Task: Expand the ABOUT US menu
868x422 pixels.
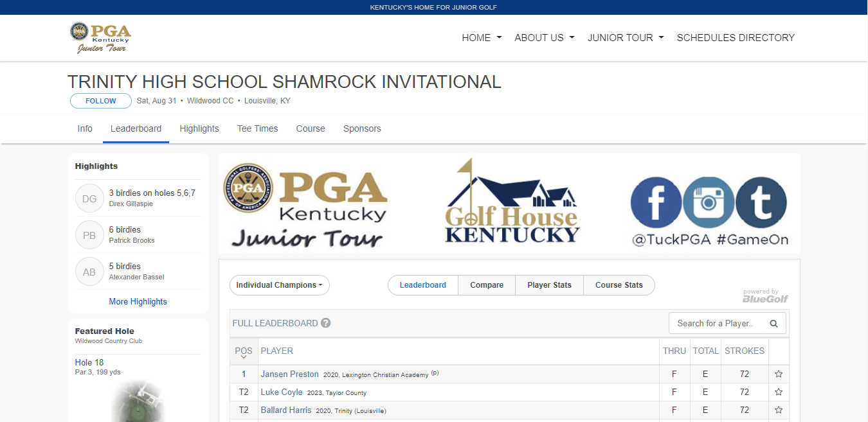Action: (x=545, y=38)
